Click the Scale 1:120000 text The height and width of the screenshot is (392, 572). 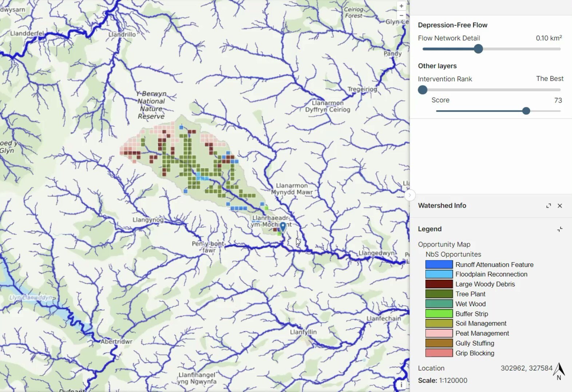pyautogui.click(x=442, y=380)
